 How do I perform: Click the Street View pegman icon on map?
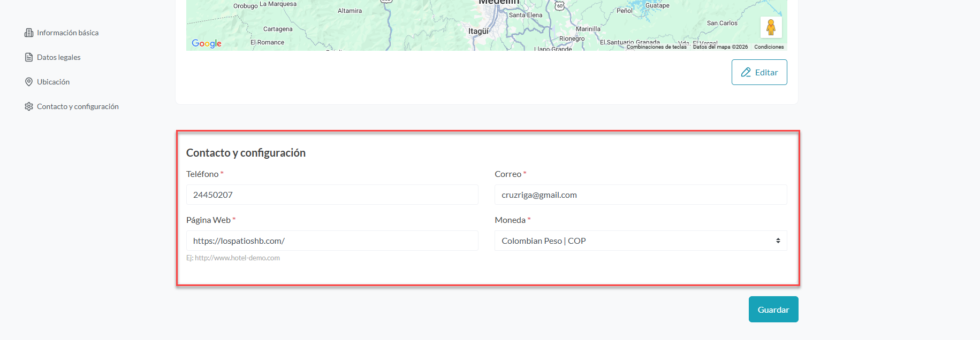(x=771, y=27)
